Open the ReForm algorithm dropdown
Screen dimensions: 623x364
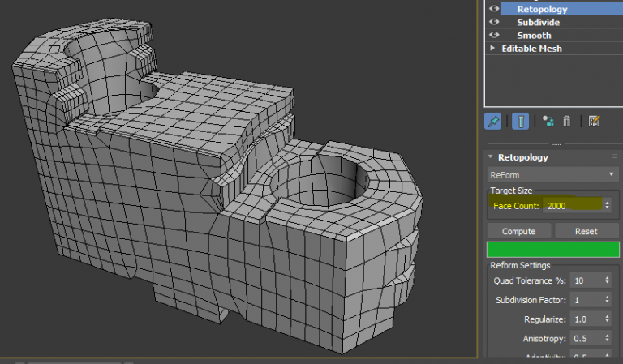click(552, 175)
